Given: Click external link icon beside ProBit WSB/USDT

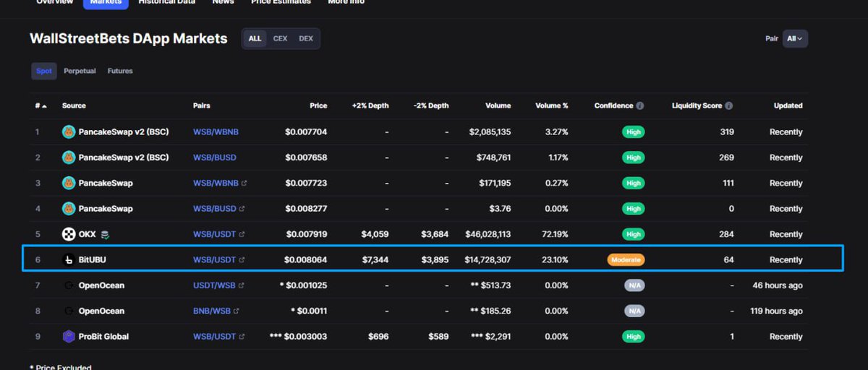Looking at the screenshot, I should (x=242, y=337).
